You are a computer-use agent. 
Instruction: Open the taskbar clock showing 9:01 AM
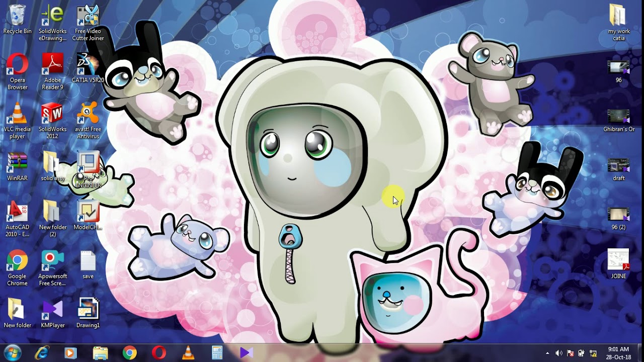(618, 353)
